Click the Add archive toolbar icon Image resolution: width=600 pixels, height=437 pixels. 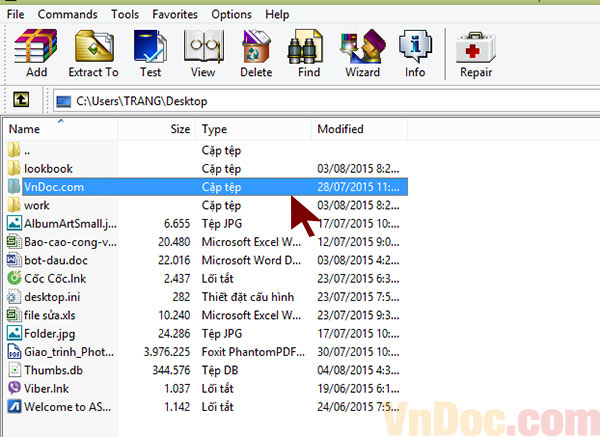[x=36, y=46]
